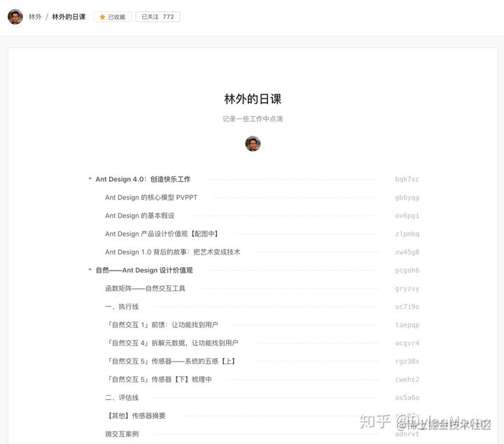
Task: Collapse the Ant Design 4.0 section
Action: (90, 179)
